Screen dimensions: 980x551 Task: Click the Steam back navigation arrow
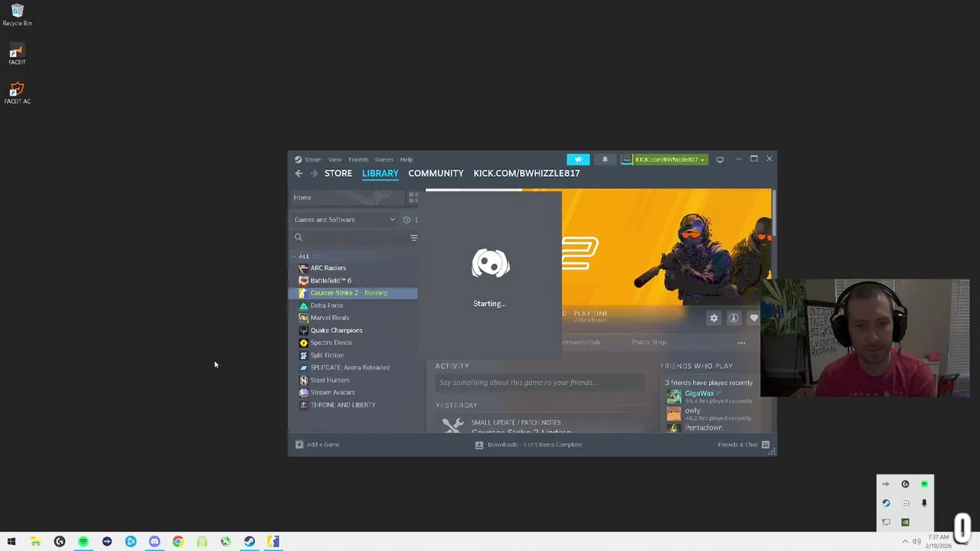pyautogui.click(x=299, y=174)
